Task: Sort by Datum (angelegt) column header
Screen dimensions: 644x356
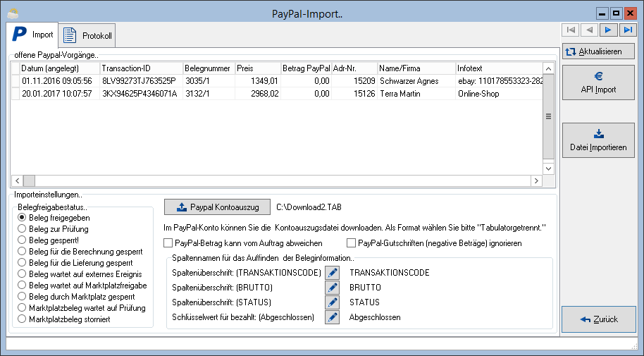Action: 60,68
